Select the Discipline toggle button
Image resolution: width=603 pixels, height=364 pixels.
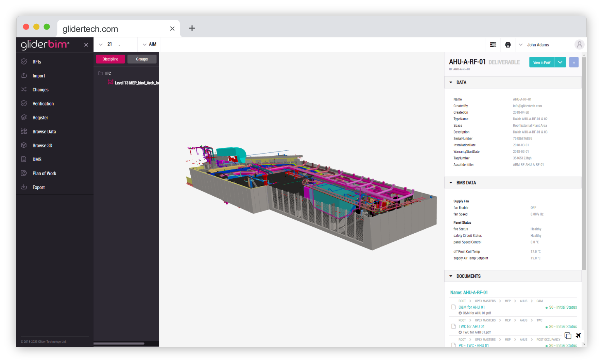[110, 59]
